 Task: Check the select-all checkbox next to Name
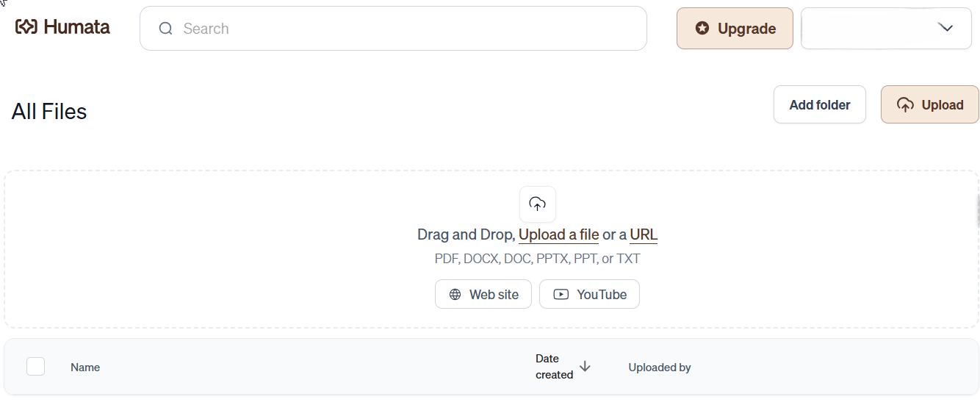pos(35,366)
